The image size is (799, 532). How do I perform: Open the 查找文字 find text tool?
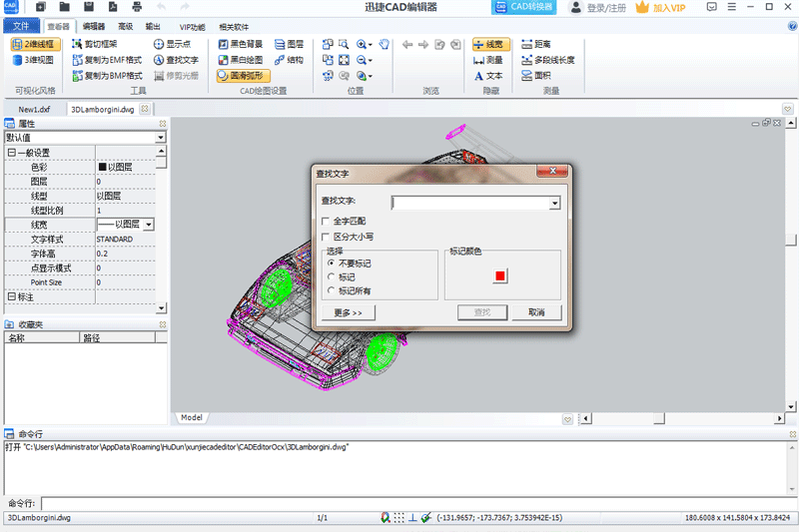pyautogui.click(x=177, y=60)
